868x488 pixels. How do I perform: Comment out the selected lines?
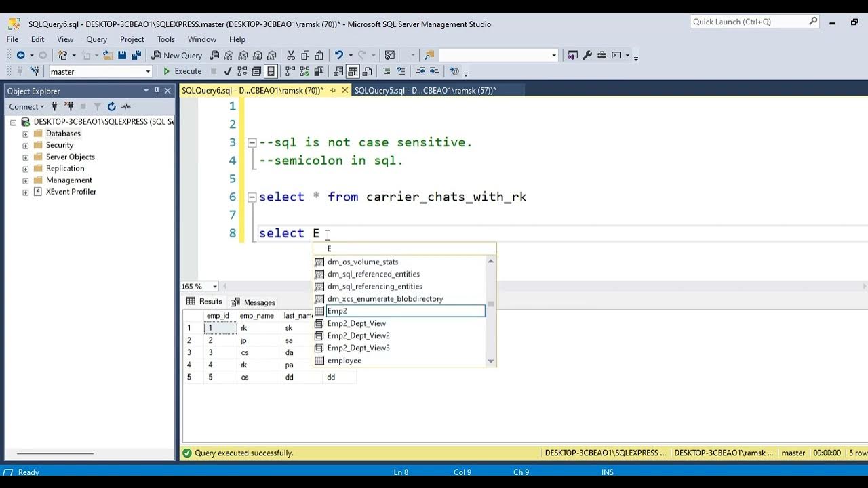[387, 71]
